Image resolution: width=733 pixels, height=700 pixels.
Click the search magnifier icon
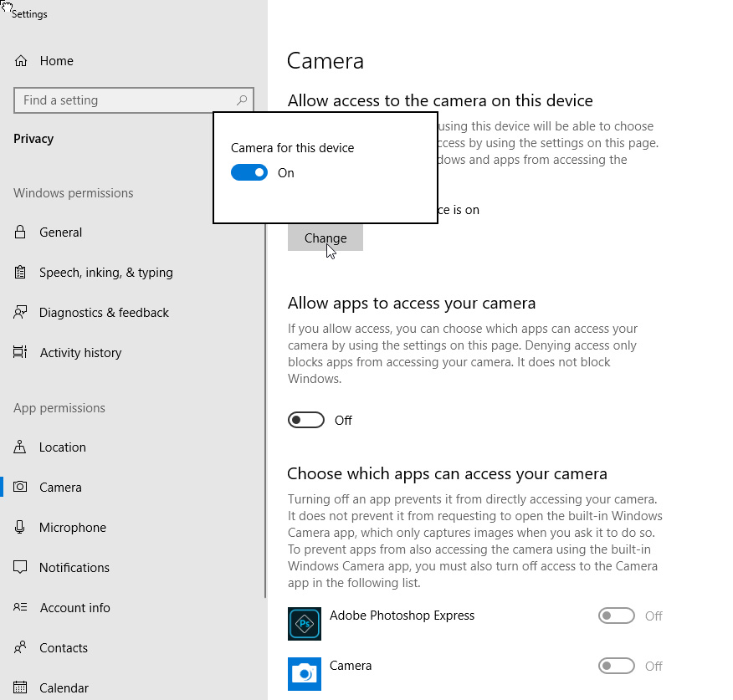(242, 100)
